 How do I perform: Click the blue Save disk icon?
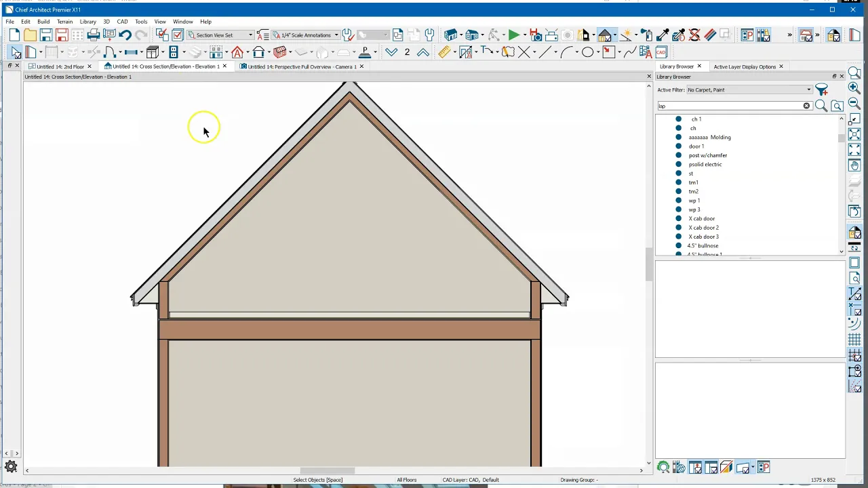[45, 35]
